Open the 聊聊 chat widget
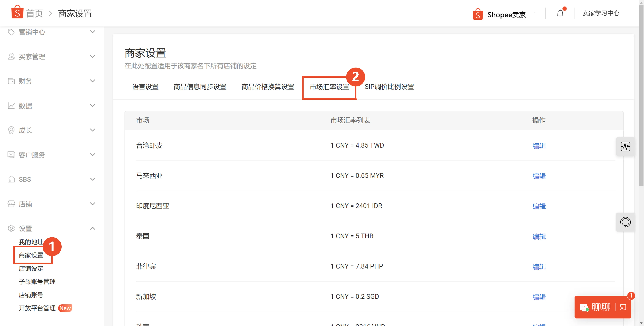Screen dimensions: 644x326 tap(601, 307)
